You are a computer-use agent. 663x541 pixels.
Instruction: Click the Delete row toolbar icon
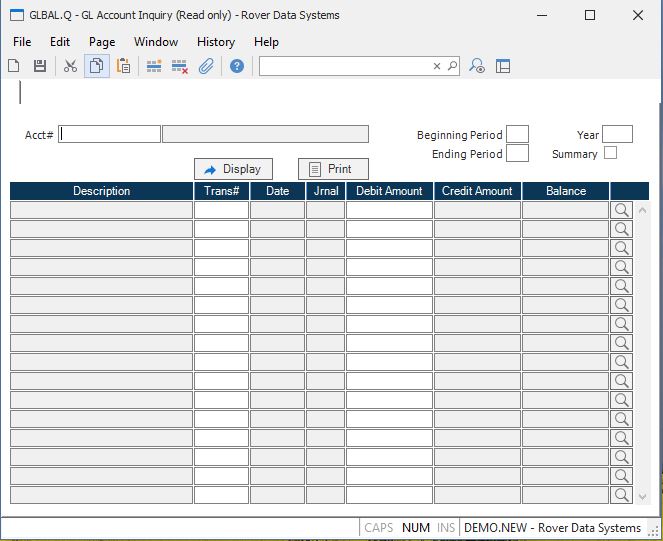(x=180, y=66)
